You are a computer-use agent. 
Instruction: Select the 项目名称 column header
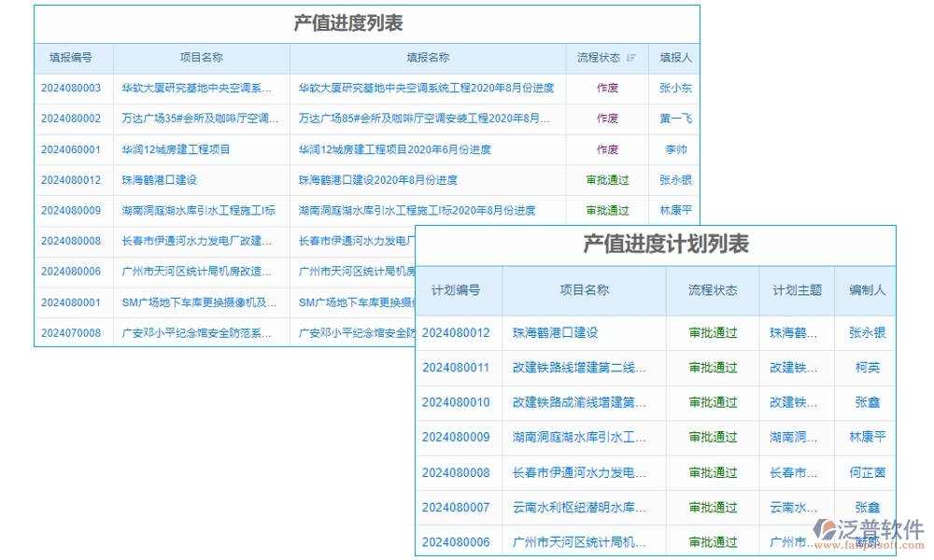click(x=199, y=57)
